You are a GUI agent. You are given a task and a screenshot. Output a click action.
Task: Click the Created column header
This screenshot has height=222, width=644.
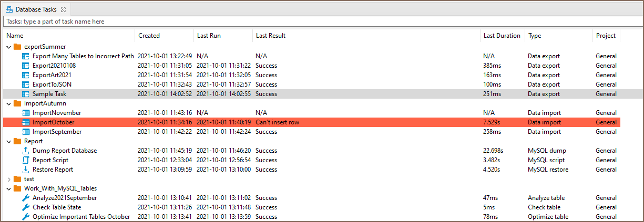(149, 36)
